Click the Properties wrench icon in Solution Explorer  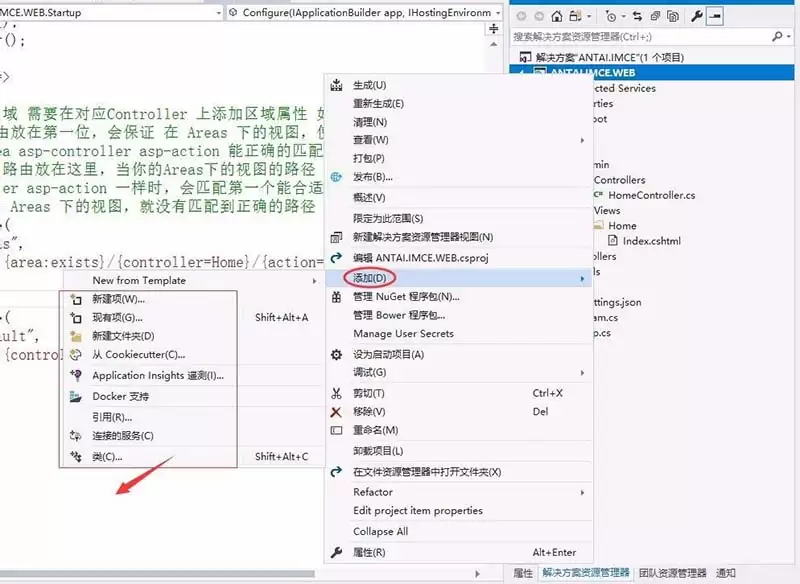pos(695,17)
